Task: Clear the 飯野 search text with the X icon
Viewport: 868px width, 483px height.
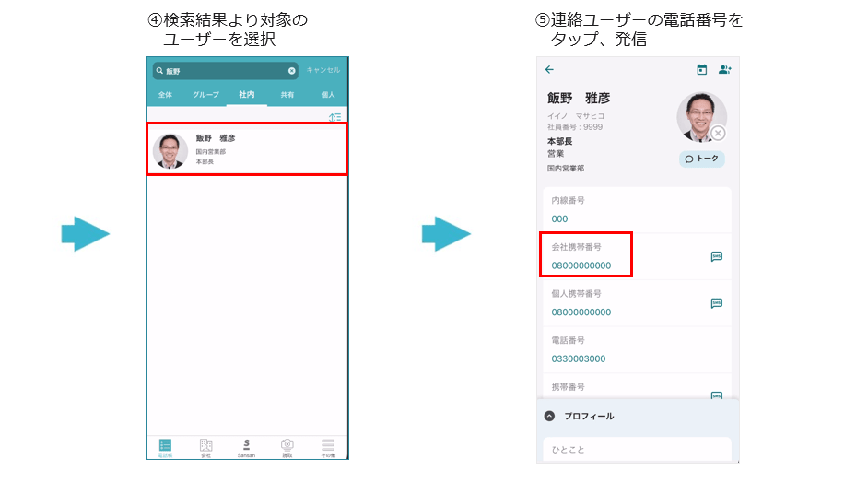Action: pos(292,71)
